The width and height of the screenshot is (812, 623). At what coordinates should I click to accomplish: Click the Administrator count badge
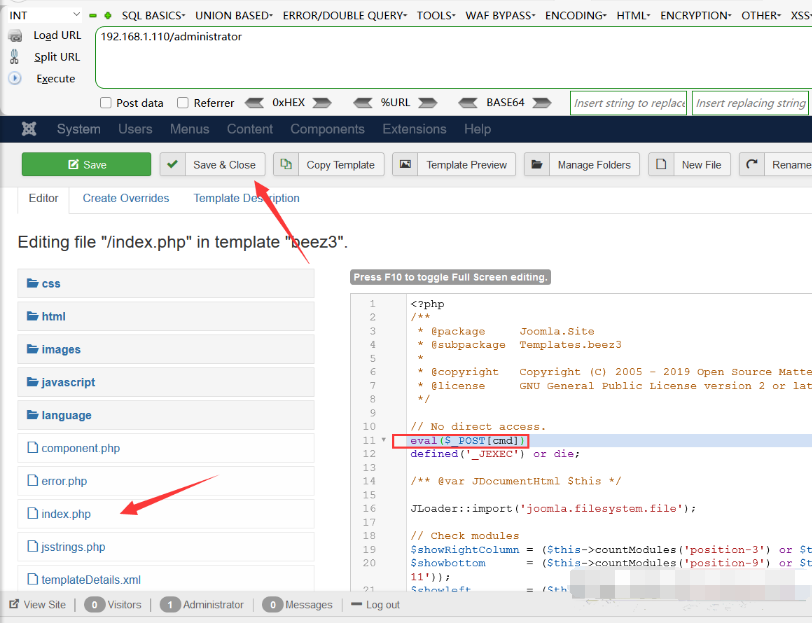(x=170, y=604)
